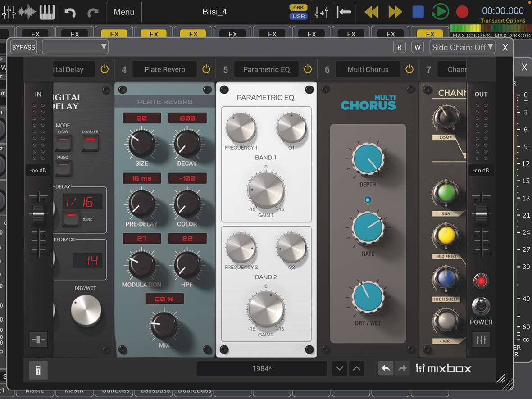
Task: Undo the last MixBox change
Action: (386, 368)
